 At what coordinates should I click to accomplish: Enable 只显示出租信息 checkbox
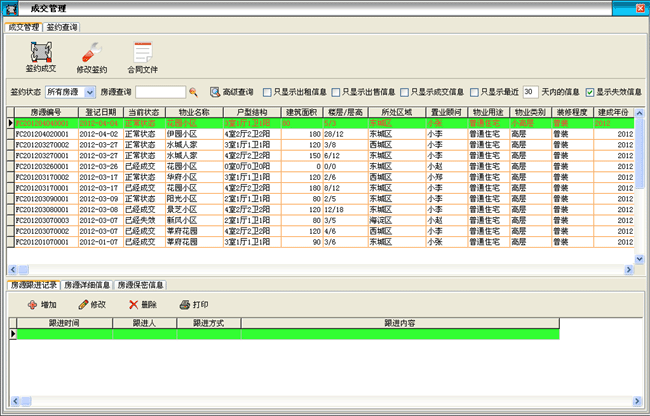pyautogui.click(x=267, y=92)
